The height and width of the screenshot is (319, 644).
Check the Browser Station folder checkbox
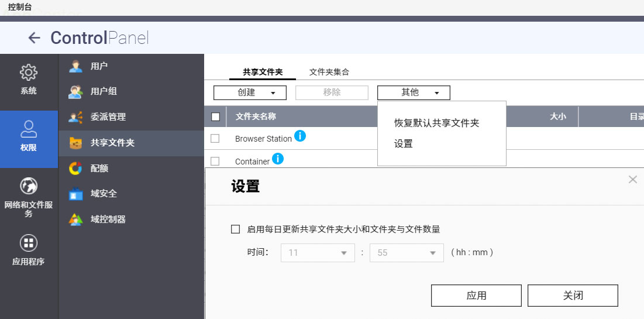click(x=215, y=139)
